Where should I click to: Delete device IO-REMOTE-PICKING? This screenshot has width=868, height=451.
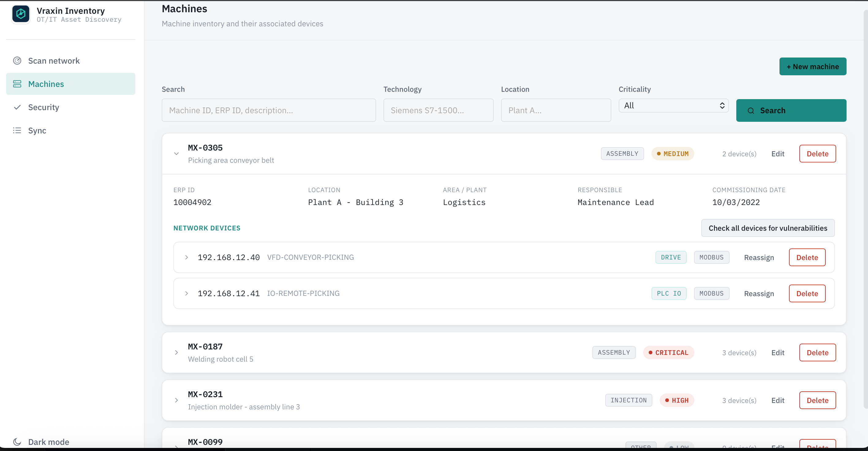(x=807, y=293)
